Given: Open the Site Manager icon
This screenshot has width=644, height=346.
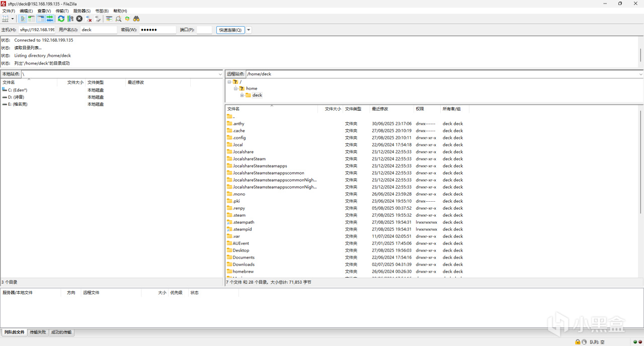Looking at the screenshot, I should coord(6,19).
